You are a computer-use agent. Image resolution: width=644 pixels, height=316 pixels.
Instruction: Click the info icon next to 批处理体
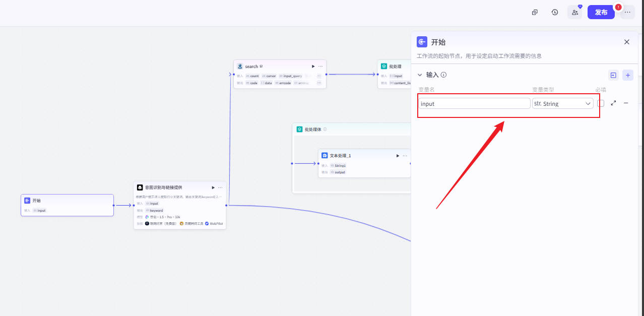(x=325, y=130)
